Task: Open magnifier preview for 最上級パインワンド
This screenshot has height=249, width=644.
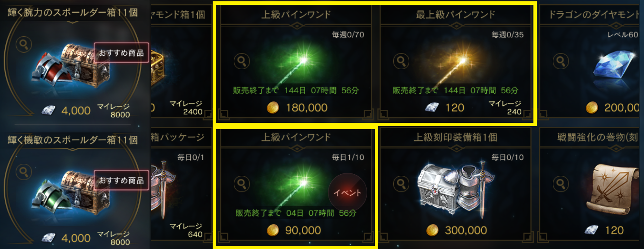Action: [x=401, y=61]
